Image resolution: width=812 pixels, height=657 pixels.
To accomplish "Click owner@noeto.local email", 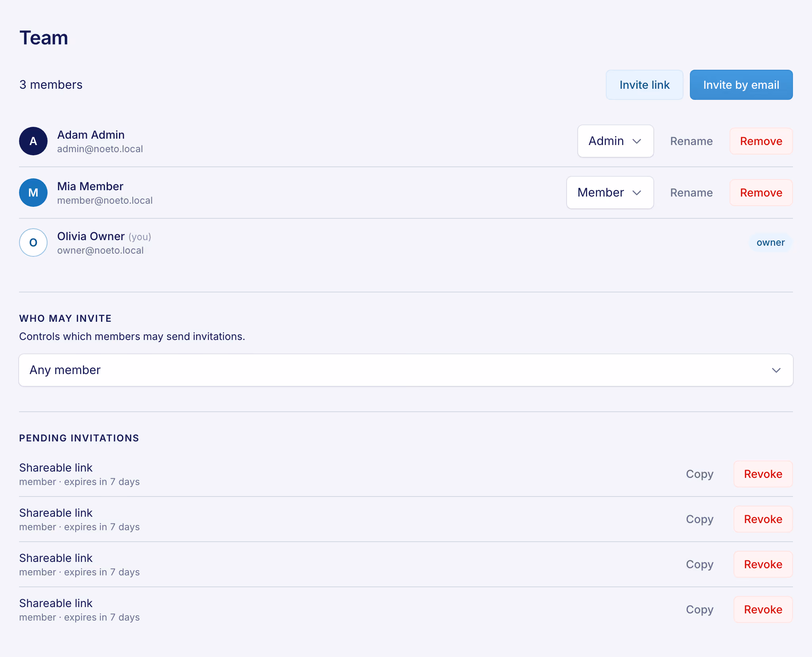I will click(100, 250).
